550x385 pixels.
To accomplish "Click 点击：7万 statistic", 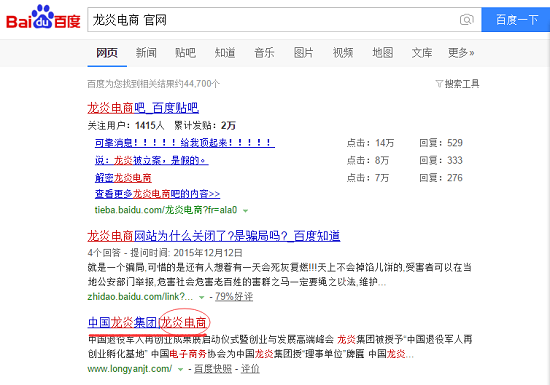I will pos(368,178).
